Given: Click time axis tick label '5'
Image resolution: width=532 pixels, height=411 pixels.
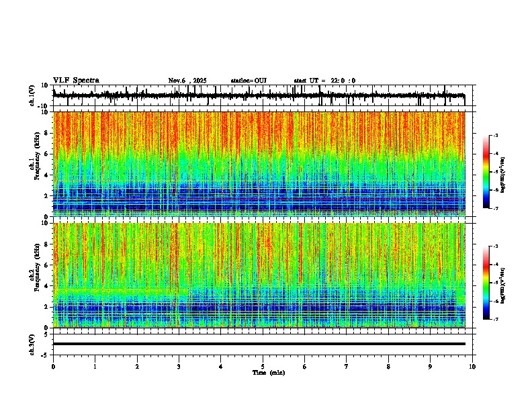Looking at the screenshot, I should click(x=263, y=367).
